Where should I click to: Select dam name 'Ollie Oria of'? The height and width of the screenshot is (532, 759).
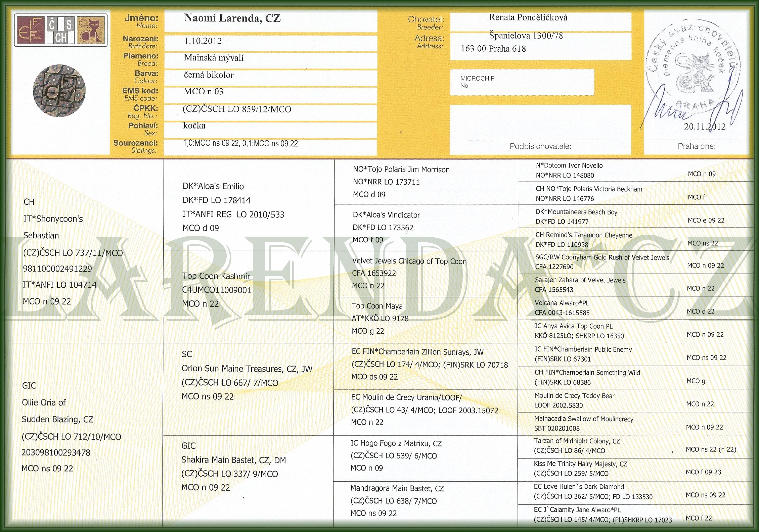point(44,402)
